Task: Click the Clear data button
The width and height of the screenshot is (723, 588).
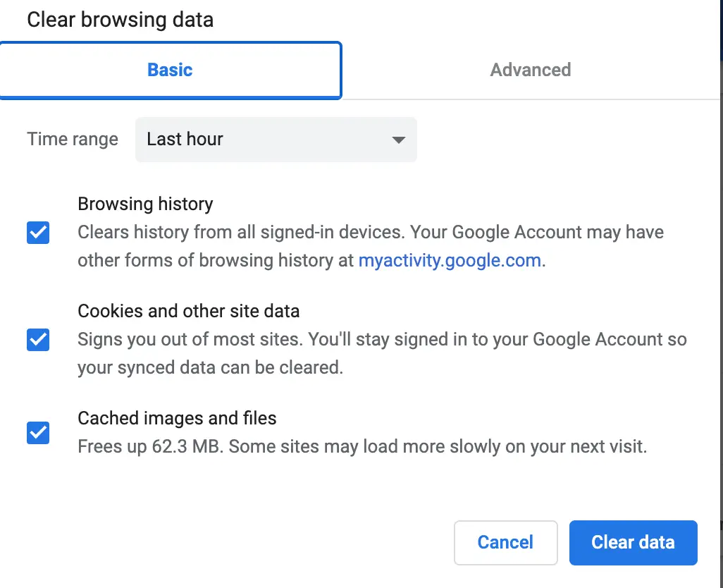Action: point(633,542)
